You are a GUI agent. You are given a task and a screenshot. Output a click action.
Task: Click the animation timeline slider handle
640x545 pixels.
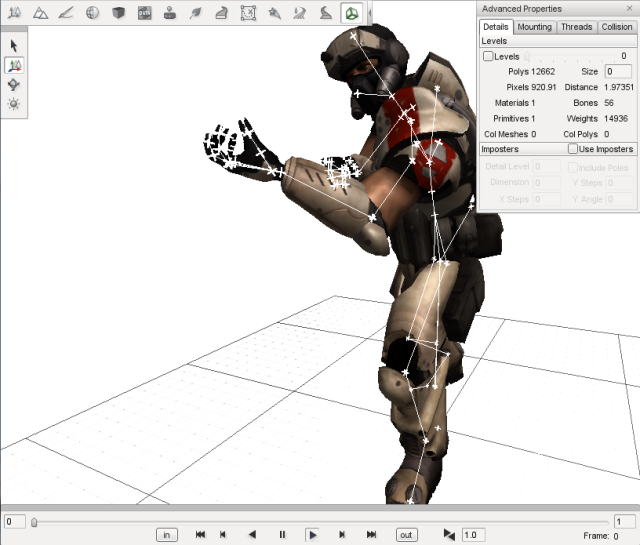[34, 521]
